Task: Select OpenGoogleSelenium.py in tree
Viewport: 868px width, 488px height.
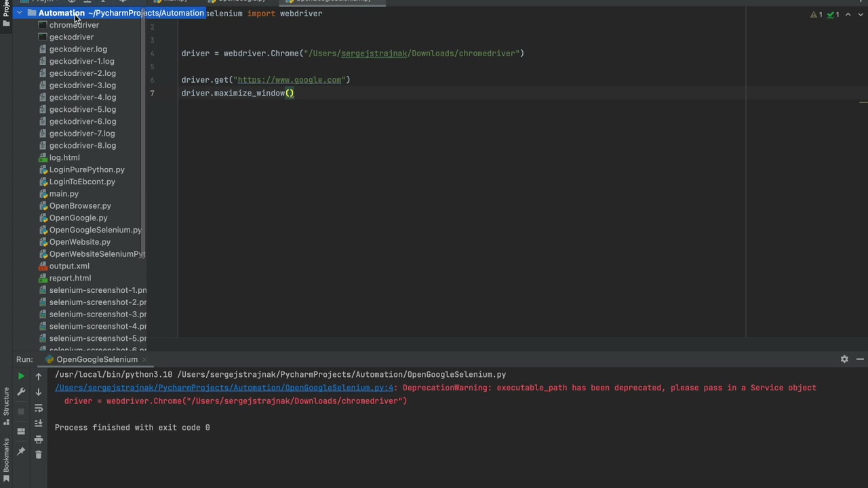Action: [x=95, y=230]
